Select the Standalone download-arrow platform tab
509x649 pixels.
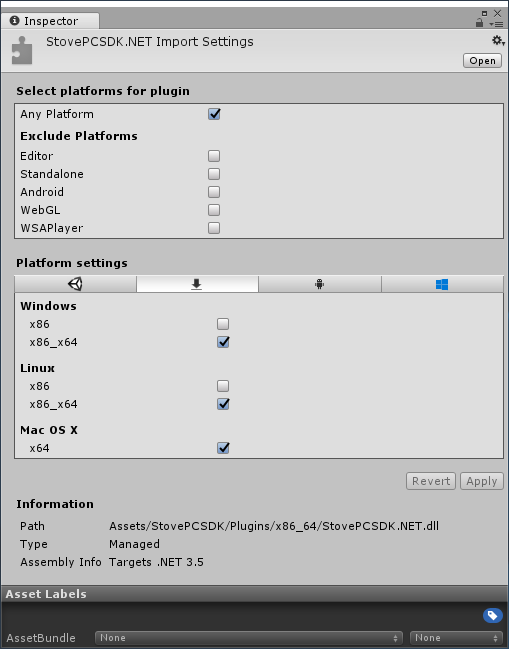tap(197, 284)
